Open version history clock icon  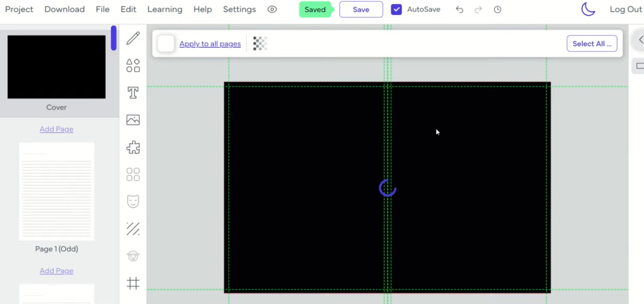point(497,9)
